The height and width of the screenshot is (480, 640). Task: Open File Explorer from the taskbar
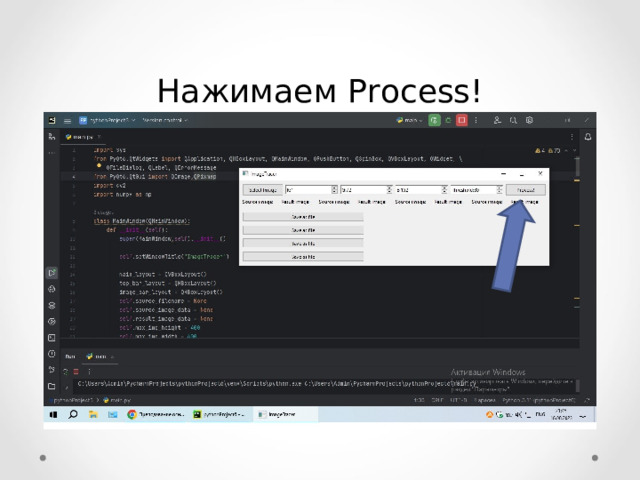[x=93, y=415]
